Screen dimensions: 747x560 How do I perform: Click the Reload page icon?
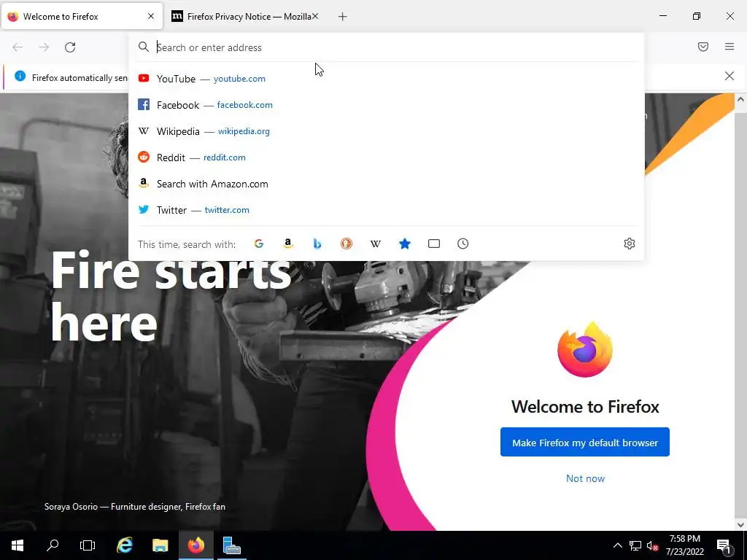tap(70, 47)
